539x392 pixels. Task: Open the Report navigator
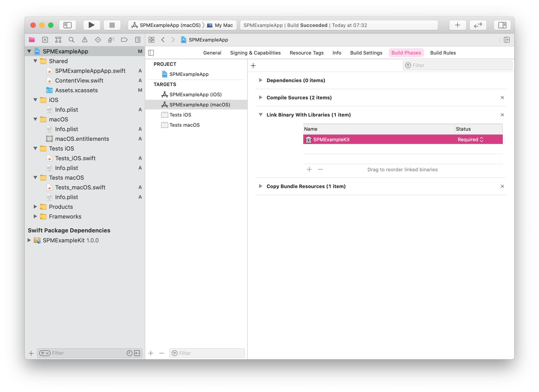pyautogui.click(x=138, y=40)
